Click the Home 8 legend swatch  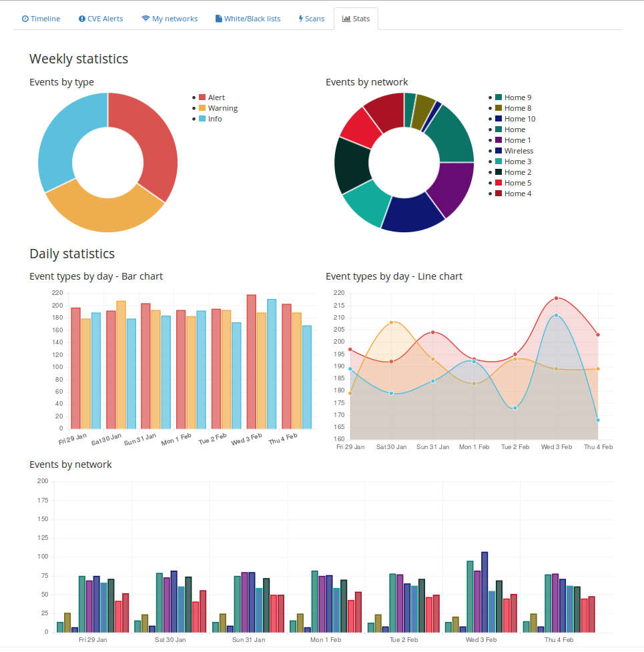[x=499, y=108]
